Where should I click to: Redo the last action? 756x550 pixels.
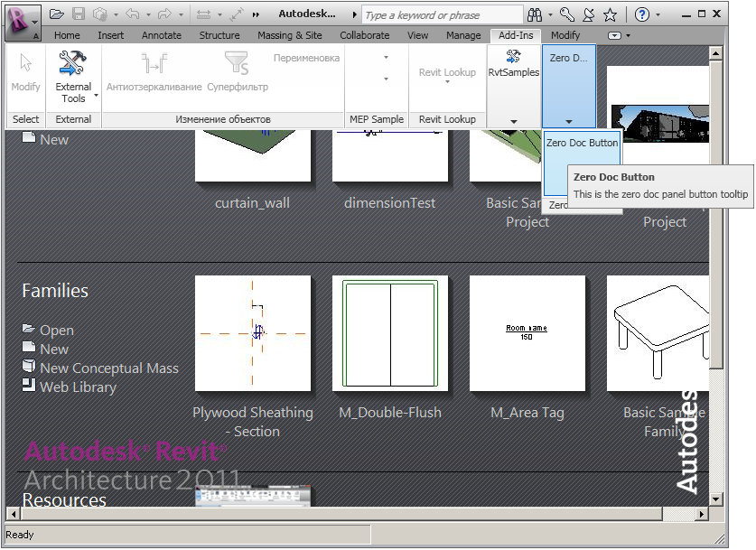point(163,13)
